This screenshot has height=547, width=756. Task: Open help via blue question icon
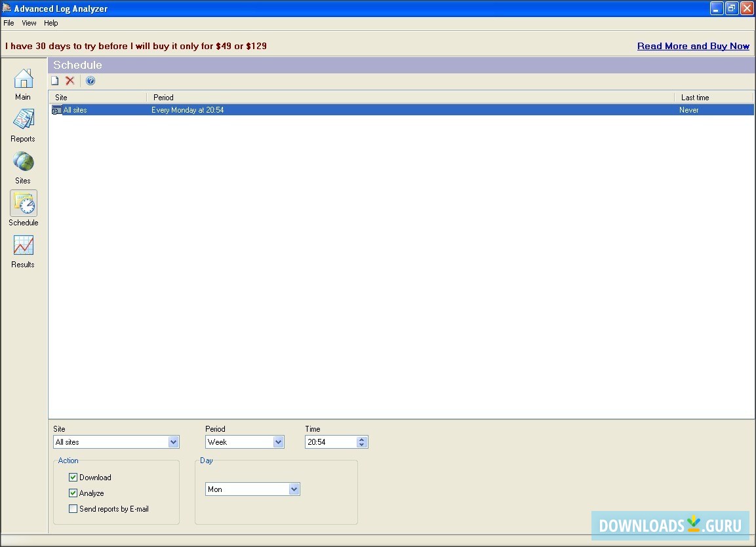click(x=90, y=81)
